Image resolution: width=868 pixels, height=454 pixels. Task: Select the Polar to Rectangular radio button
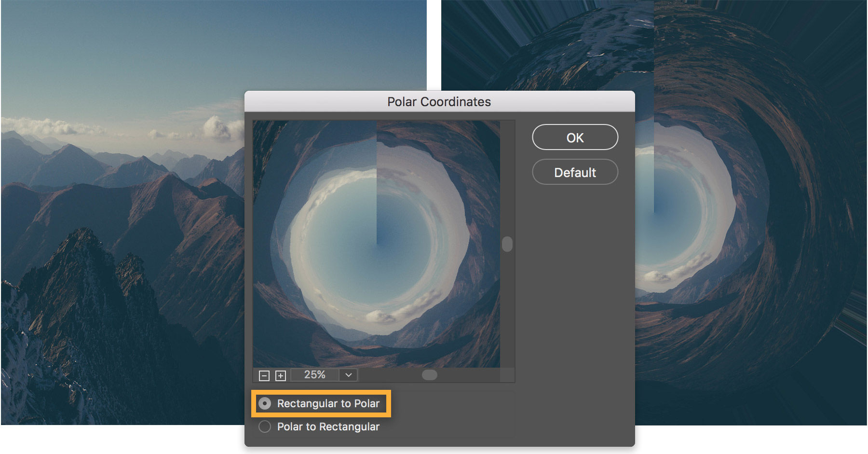264,426
